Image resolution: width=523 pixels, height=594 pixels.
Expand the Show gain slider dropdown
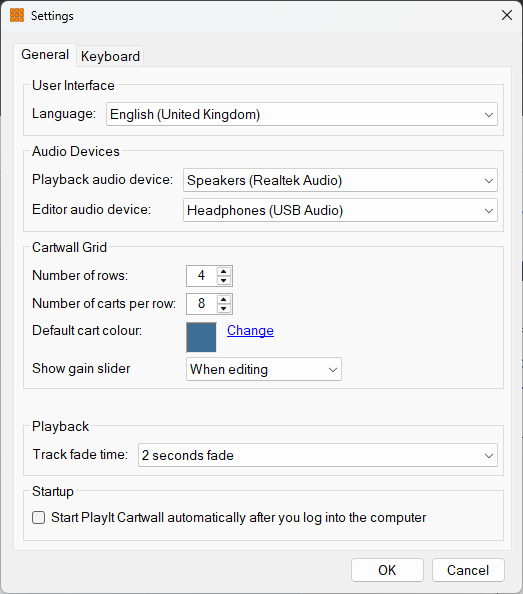coord(264,369)
